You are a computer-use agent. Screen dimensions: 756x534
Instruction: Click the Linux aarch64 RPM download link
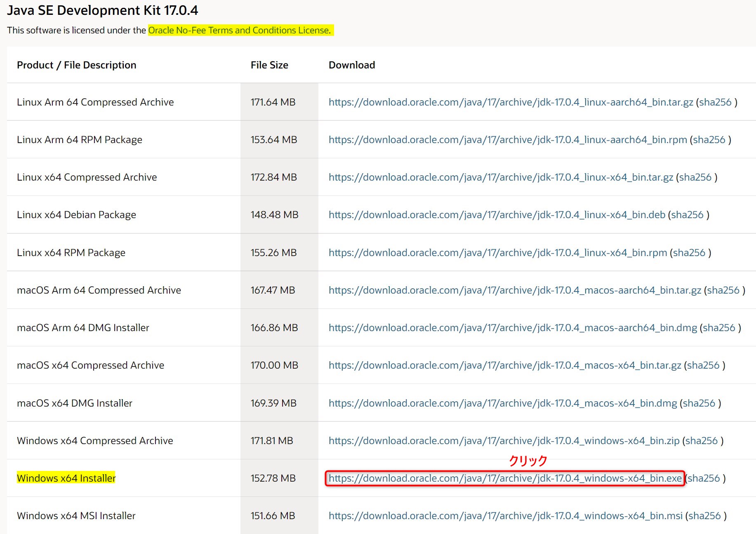coord(508,140)
